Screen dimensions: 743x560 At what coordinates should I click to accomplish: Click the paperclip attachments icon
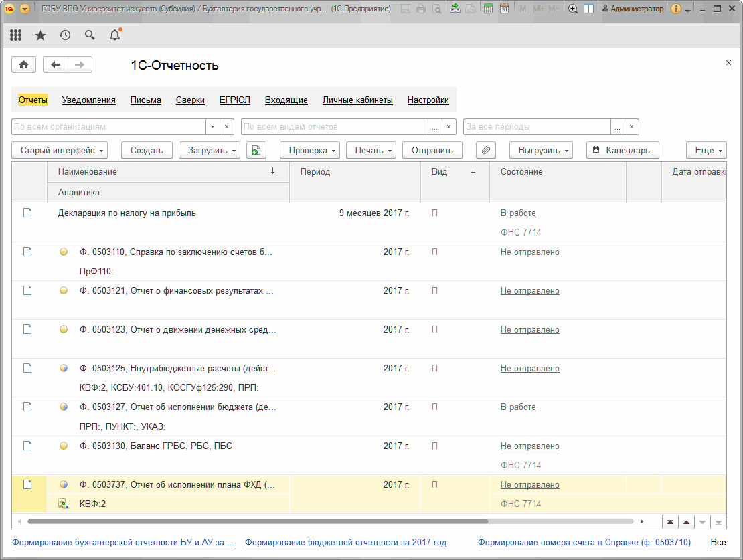point(486,150)
